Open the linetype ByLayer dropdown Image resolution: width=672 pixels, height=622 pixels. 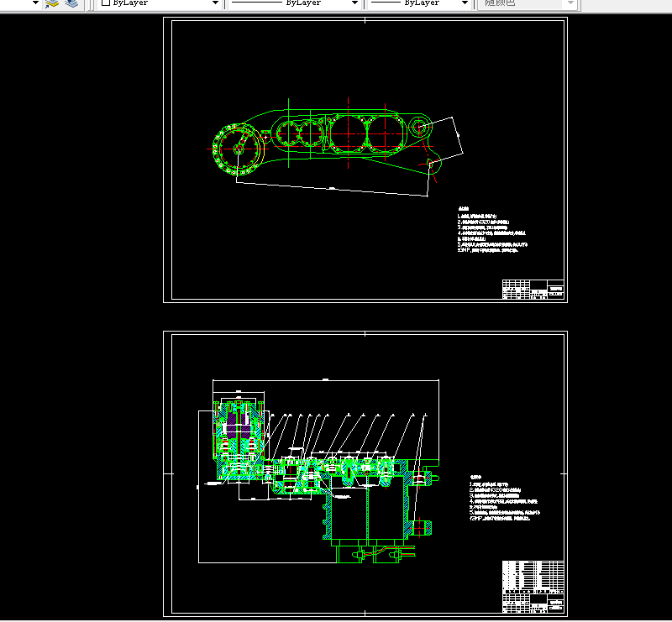295,3
